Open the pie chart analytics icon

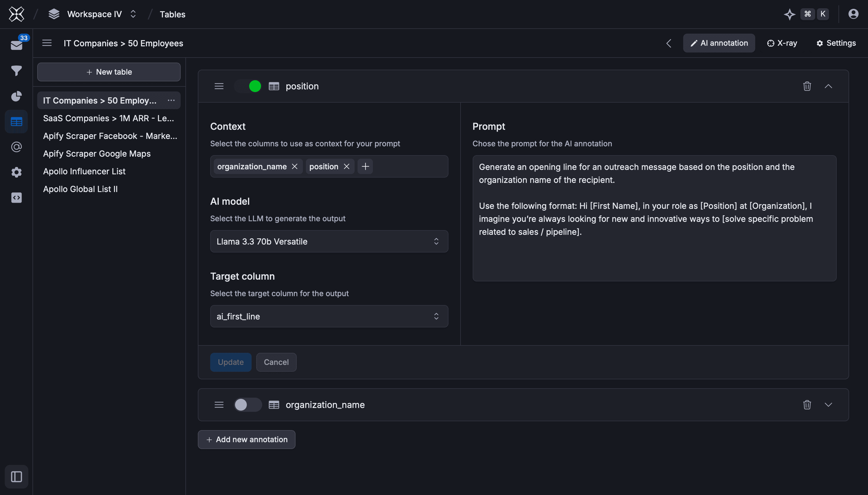tap(16, 96)
